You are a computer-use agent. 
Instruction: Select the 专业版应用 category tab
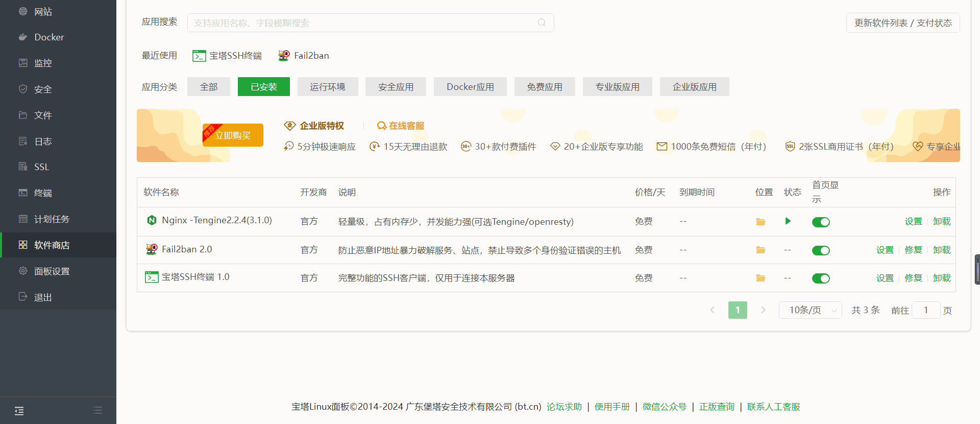tap(618, 87)
